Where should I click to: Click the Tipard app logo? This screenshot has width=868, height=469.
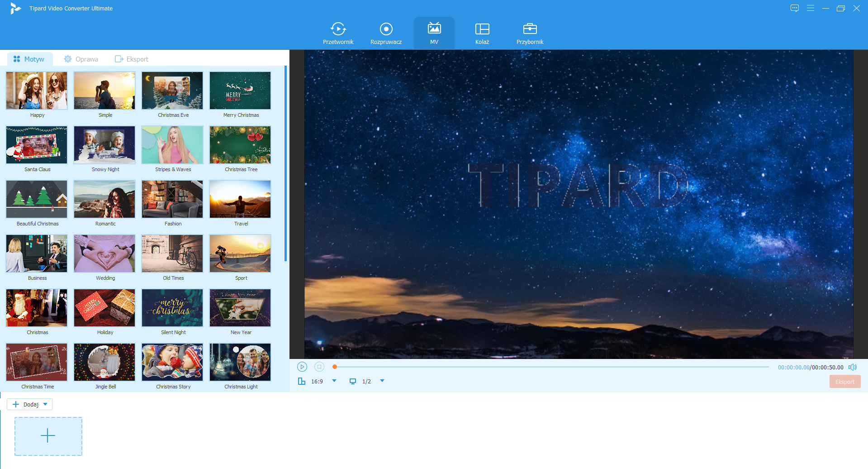(x=15, y=8)
